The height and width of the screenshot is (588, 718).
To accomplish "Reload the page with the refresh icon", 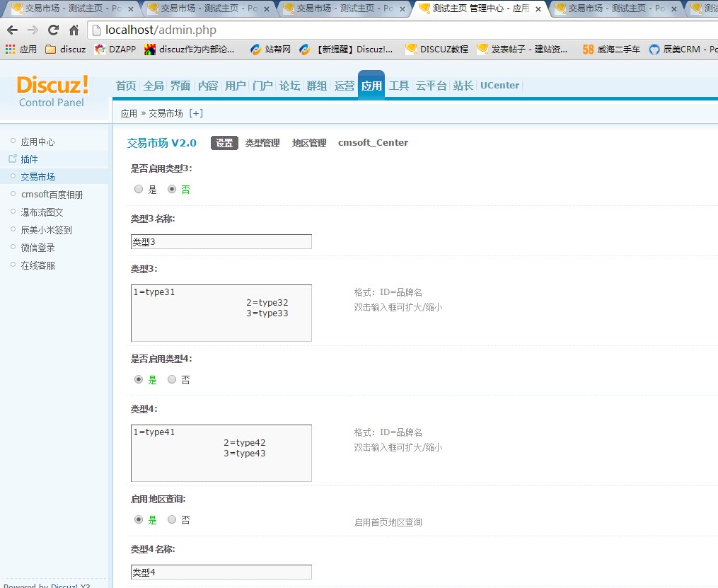I will tap(53, 30).
